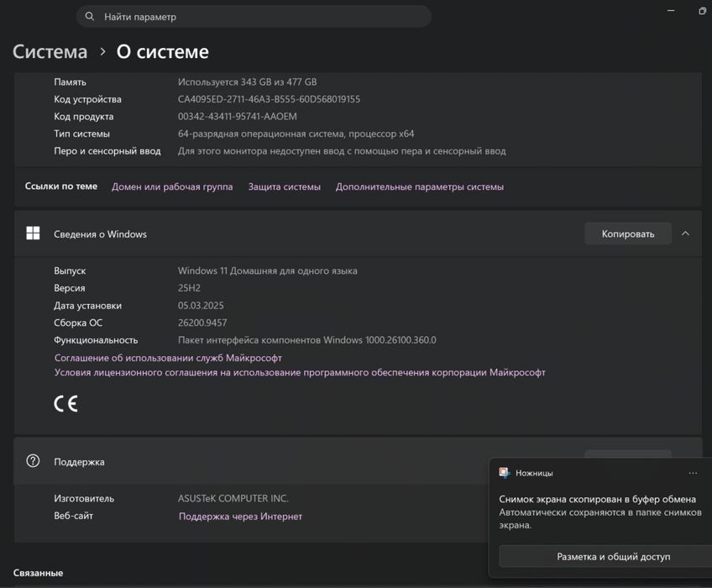Click the Дата установки label
The width and height of the screenshot is (712, 588).
87,306
